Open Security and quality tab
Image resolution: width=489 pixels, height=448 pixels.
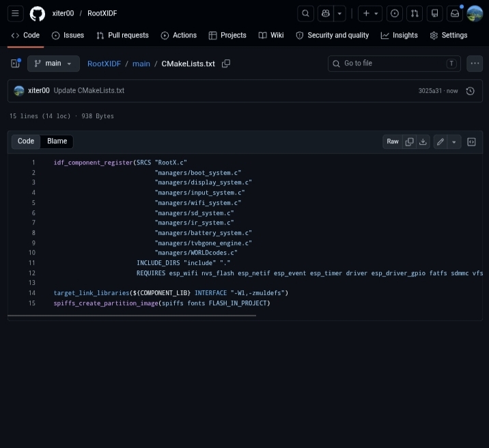[x=333, y=36]
